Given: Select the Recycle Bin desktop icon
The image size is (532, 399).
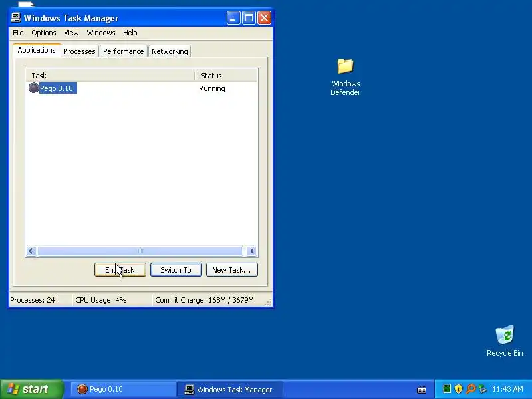Looking at the screenshot, I should pyautogui.click(x=505, y=340).
